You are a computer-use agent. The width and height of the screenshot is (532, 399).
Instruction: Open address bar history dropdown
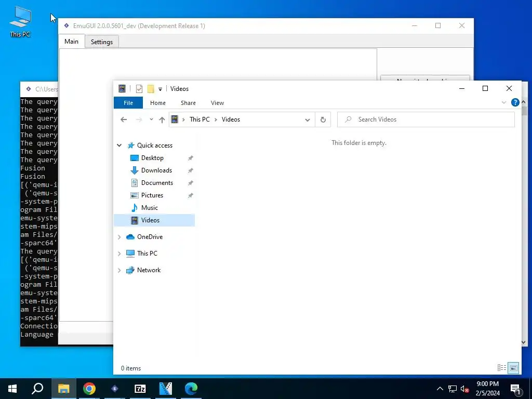(307, 119)
